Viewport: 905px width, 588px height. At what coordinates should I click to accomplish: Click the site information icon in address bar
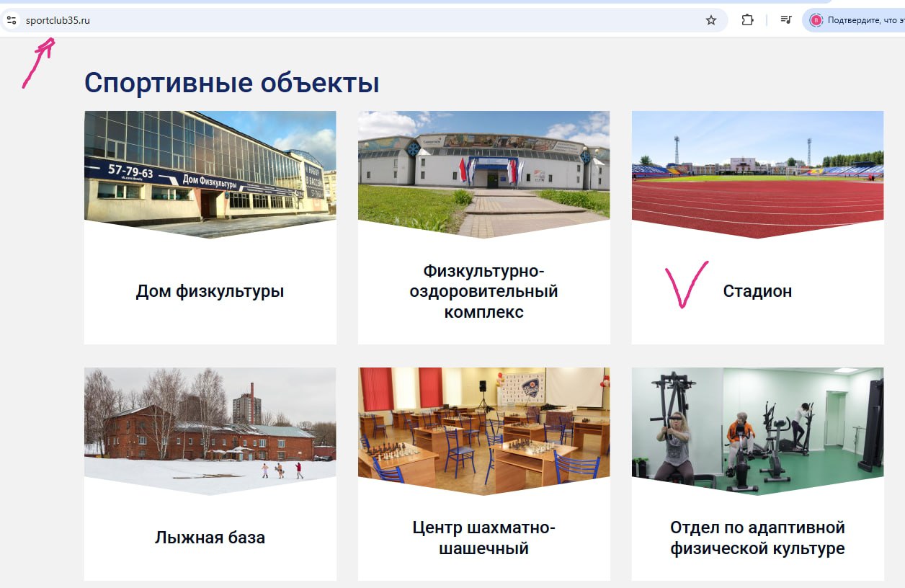(x=12, y=20)
